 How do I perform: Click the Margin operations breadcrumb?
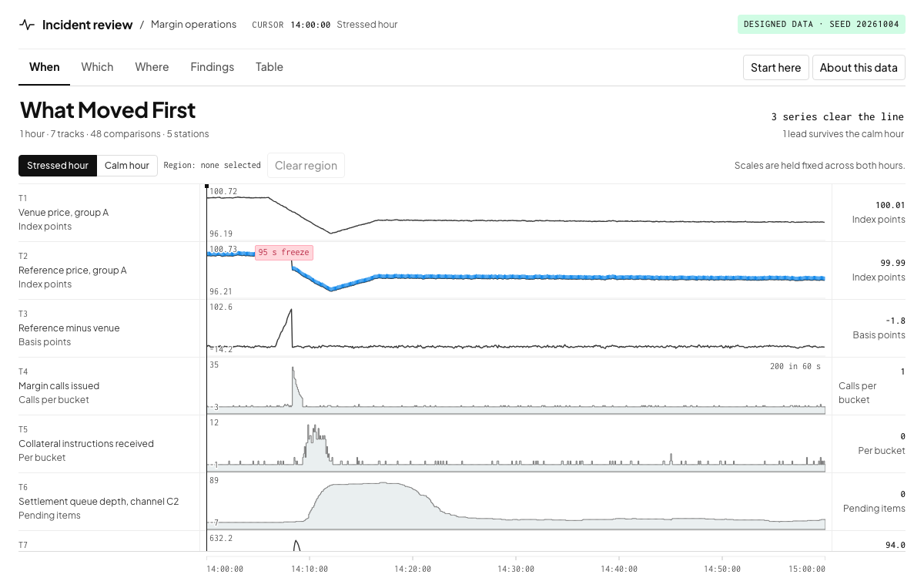[x=193, y=25]
